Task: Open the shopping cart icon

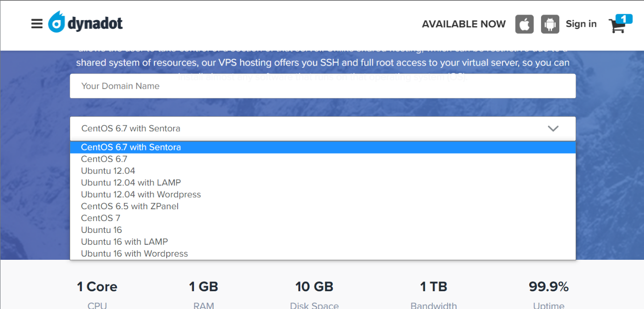Action: 616,26
